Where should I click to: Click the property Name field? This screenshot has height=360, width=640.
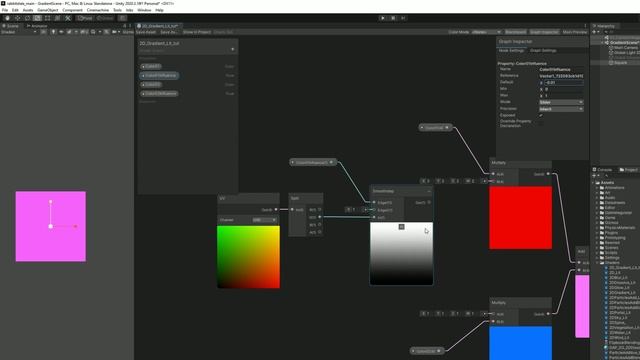point(561,69)
